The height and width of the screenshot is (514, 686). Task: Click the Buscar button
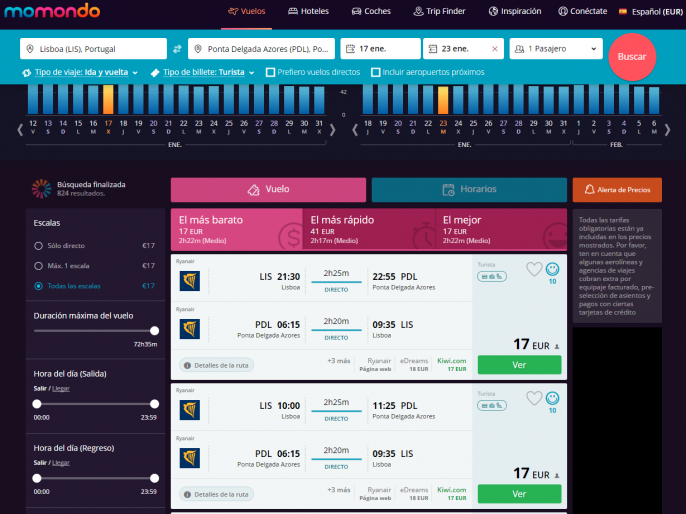click(632, 57)
